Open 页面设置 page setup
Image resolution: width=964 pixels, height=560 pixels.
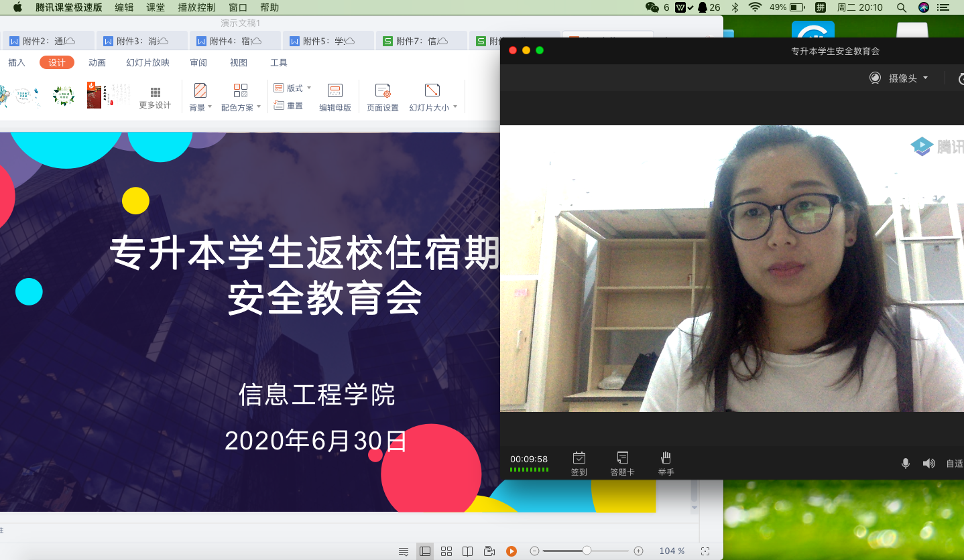[383, 91]
